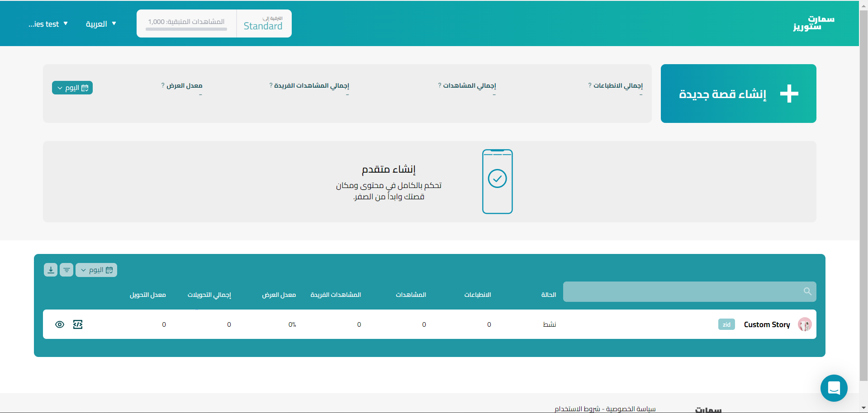This screenshot has height=413, width=868.
Task: Open the filter icon in the stories table
Action: pyautogui.click(x=66, y=270)
